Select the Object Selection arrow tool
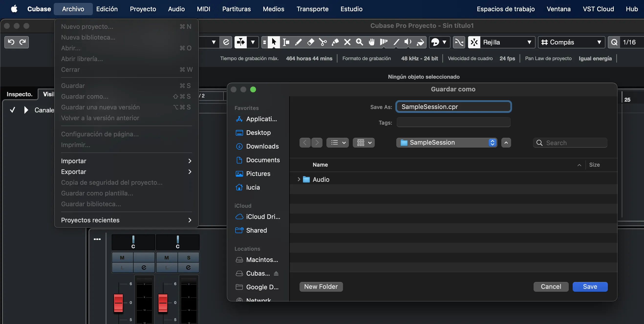The height and width of the screenshot is (324, 644). pyautogui.click(x=274, y=42)
